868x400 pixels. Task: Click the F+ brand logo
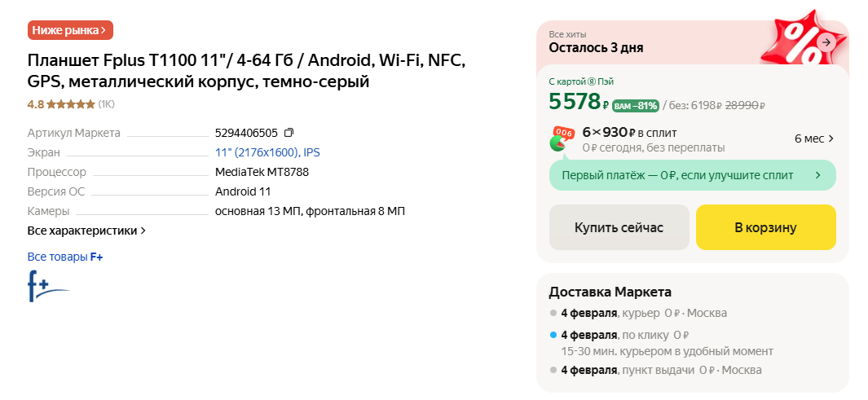(x=48, y=286)
